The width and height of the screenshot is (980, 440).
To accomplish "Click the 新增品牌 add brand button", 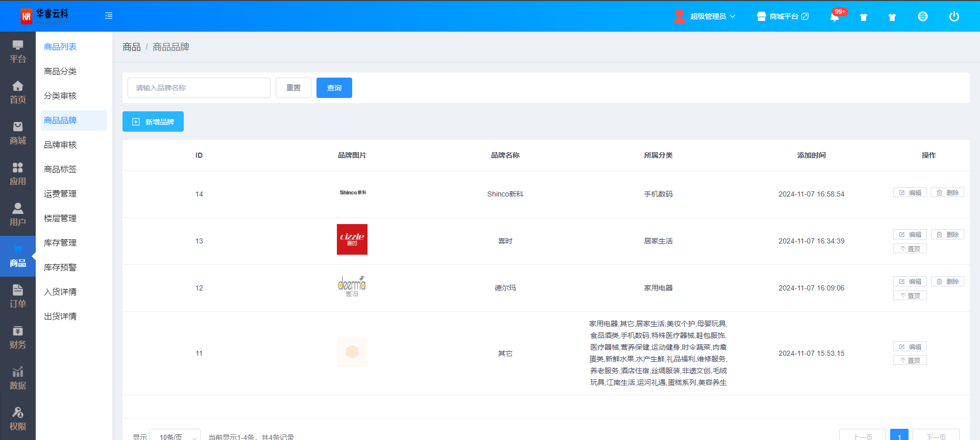I will click(x=153, y=121).
